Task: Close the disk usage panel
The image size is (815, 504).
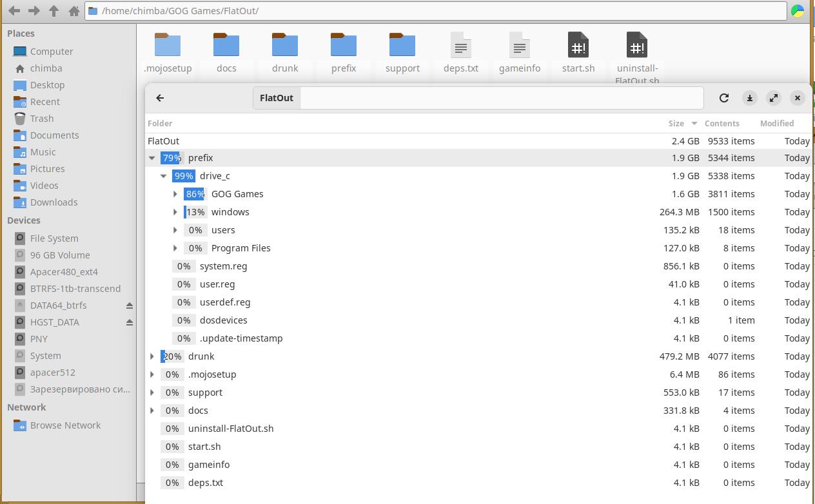Action: tap(798, 98)
